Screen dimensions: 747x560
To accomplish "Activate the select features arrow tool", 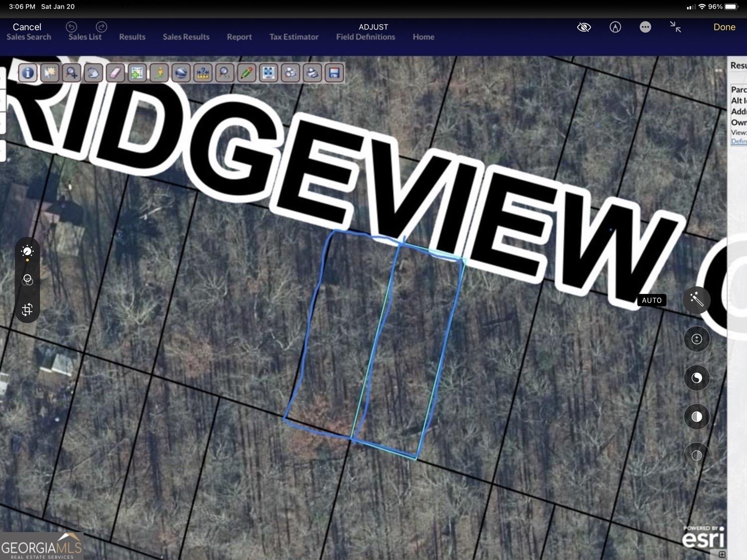I will tap(50, 73).
